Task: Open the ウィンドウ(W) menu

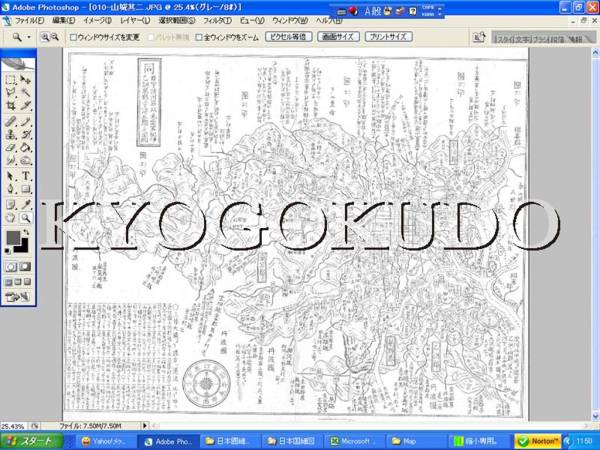Action: point(290,21)
